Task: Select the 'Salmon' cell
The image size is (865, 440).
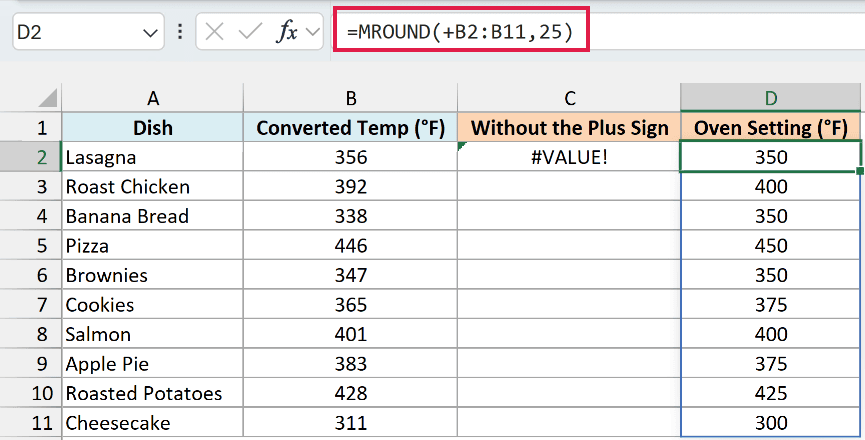Action: point(152,334)
